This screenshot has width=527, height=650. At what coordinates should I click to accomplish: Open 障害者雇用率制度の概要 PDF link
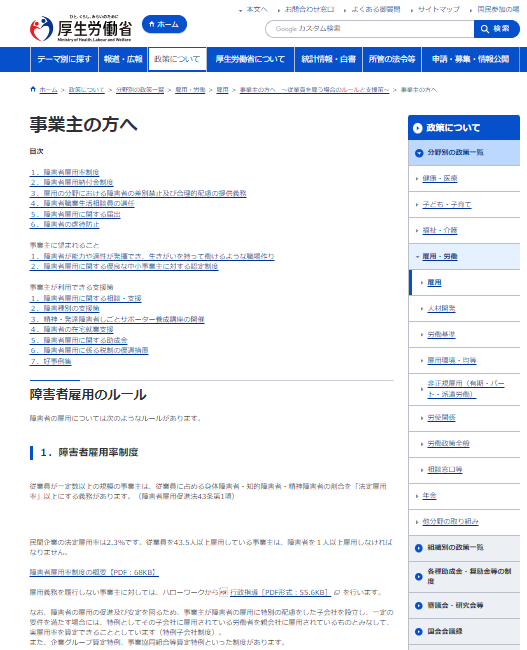94,572
